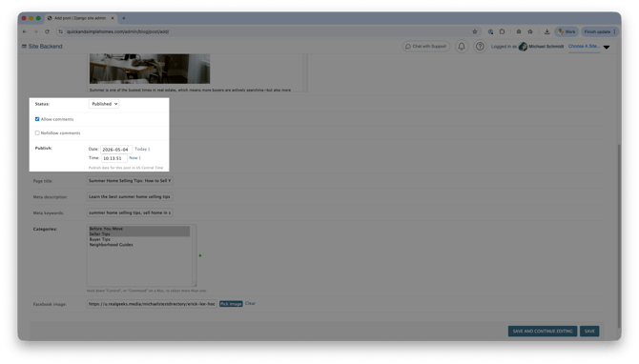Open the notifications bell
The height and width of the screenshot is (364, 639).
click(462, 47)
